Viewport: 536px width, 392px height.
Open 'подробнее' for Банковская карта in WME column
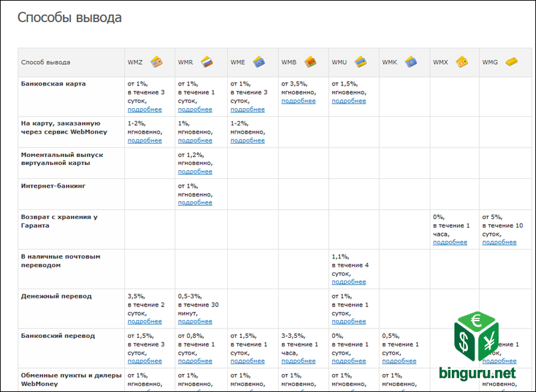[x=247, y=110]
